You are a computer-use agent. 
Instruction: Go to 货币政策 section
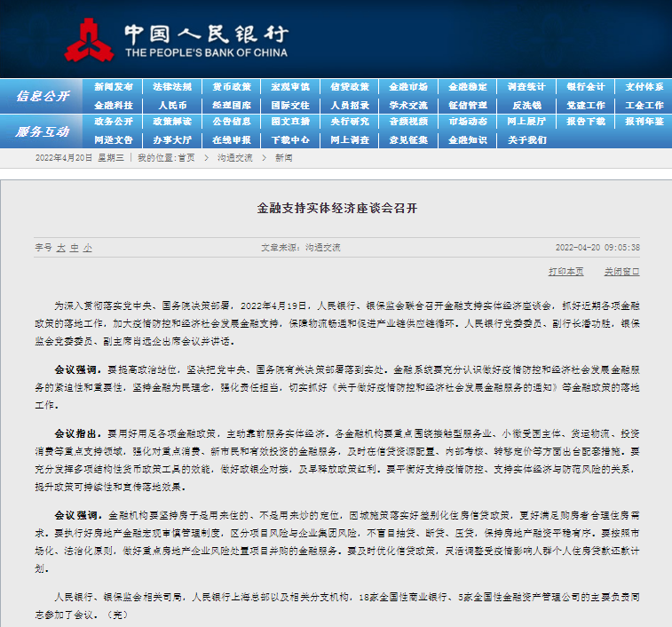[232, 87]
